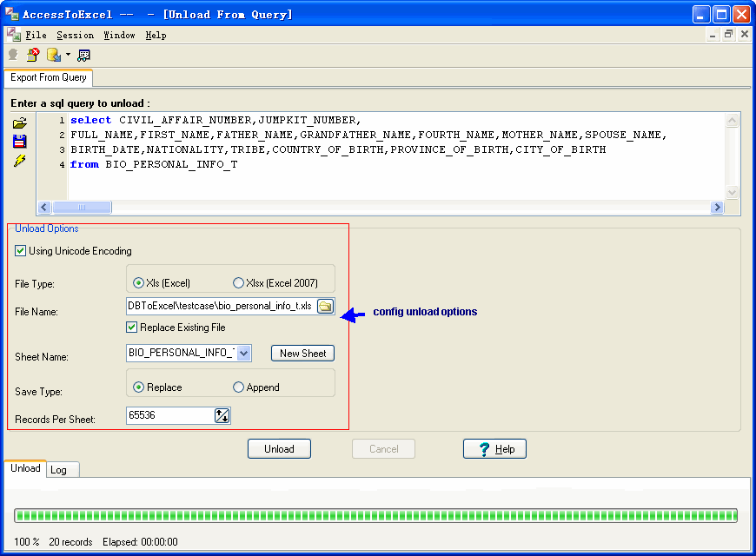Image resolution: width=756 pixels, height=556 pixels.
Task: Toggle Replace Existing File checkbox
Action: click(x=131, y=328)
